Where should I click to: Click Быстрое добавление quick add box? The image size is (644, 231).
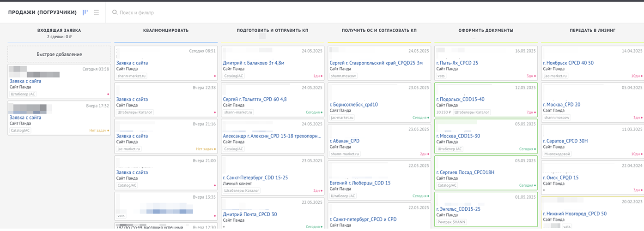pyautogui.click(x=59, y=54)
